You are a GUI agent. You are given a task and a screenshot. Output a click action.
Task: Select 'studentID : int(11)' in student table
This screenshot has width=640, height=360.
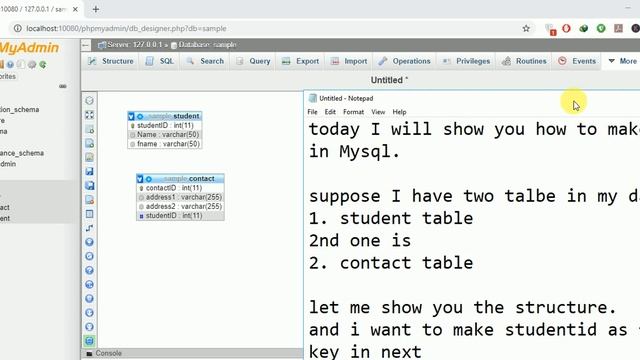(x=165, y=125)
